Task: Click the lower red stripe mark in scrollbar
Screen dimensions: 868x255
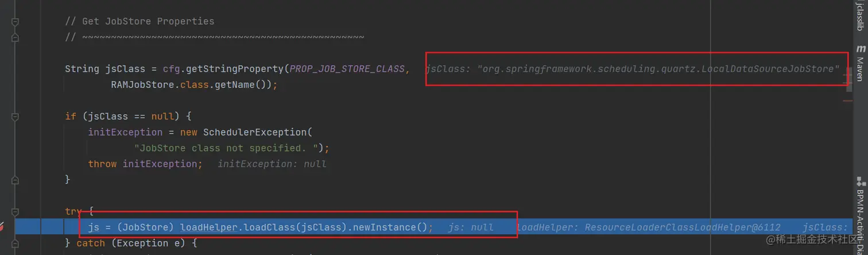Action: tap(848, 101)
